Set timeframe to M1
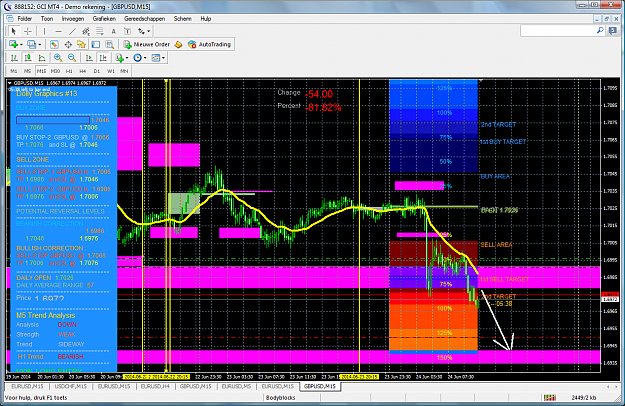Viewport: 625px width, 406px height. click(x=14, y=71)
